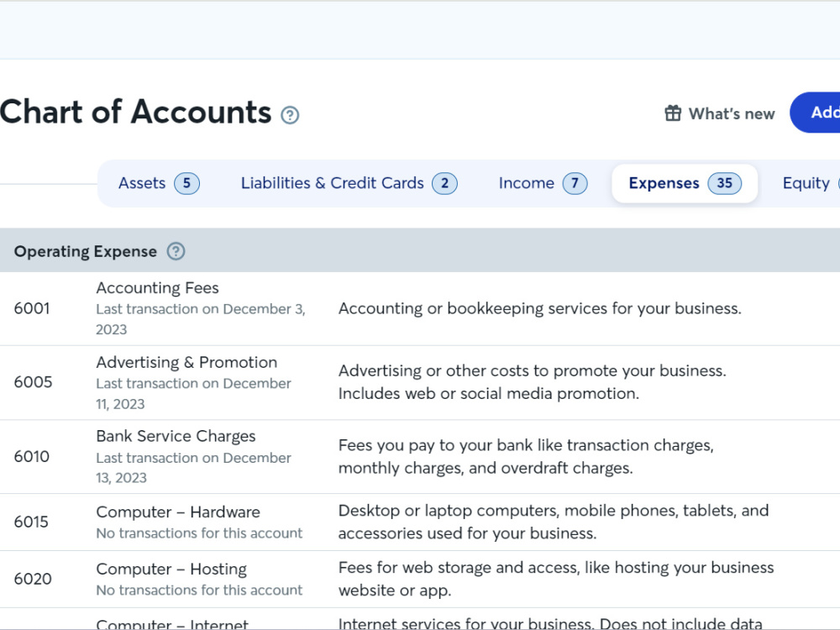
Task: Click 'Last transaction on December 11, 2023'
Action: click(x=193, y=394)
